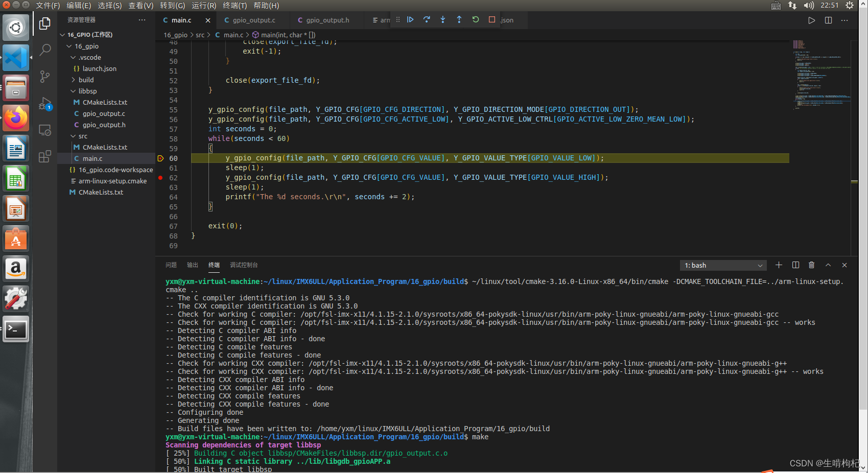Viewport: 868px width, 473px height.
Task: Run the code with editor play icon
Action: 812,20
